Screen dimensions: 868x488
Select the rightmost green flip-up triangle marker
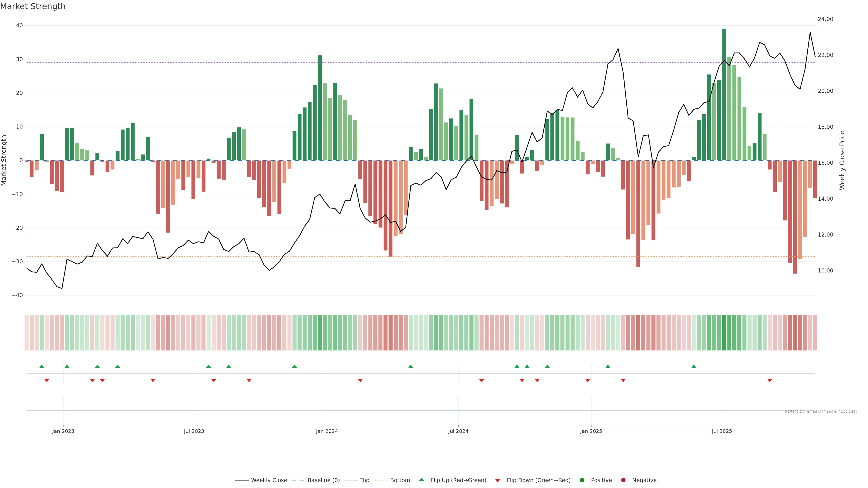(x=694, y=366)
